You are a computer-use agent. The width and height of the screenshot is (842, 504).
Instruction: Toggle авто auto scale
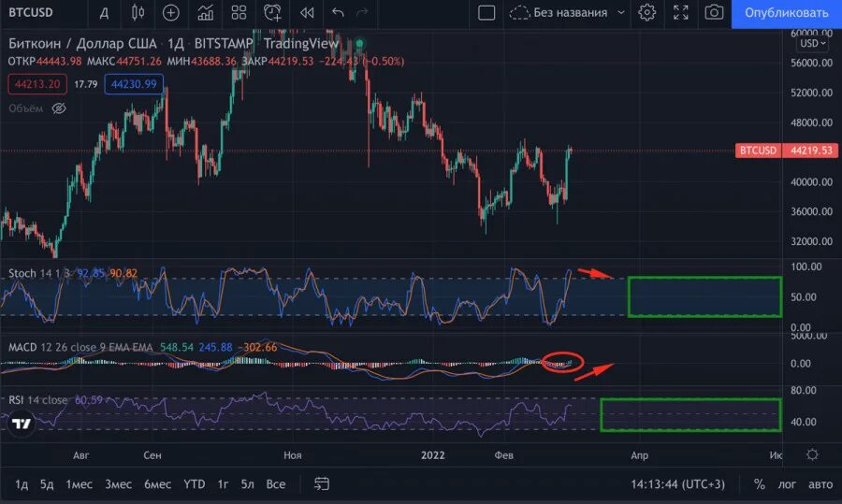820,484
